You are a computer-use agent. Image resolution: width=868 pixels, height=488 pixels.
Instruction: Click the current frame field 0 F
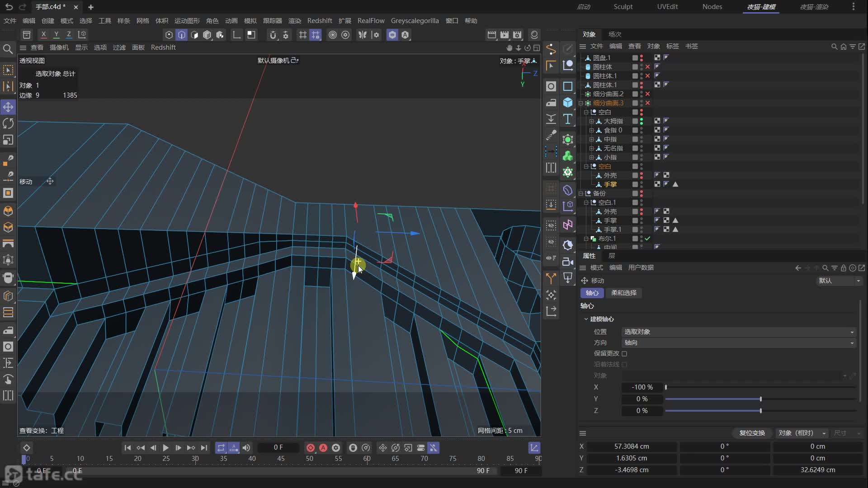pyautogui.click(x=278, y=447)
